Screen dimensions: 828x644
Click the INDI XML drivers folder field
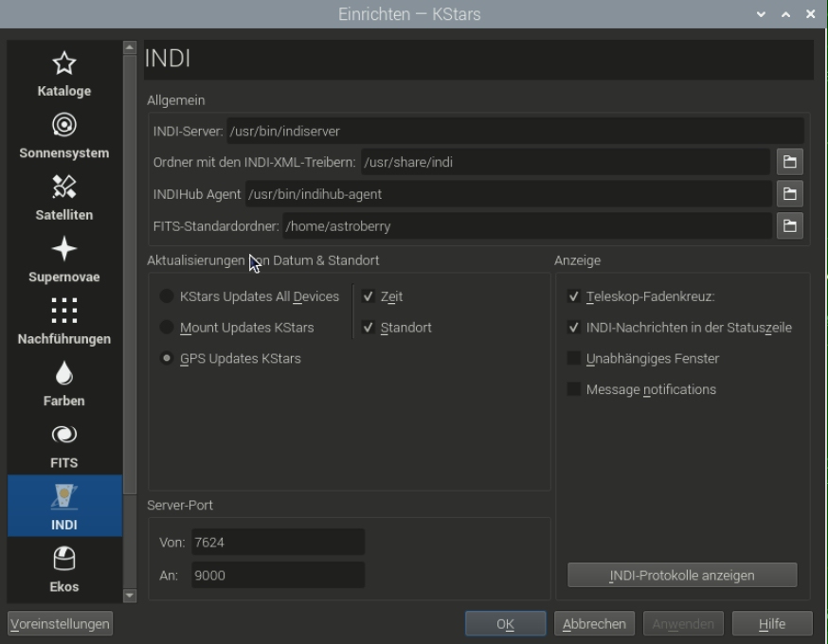566,162
